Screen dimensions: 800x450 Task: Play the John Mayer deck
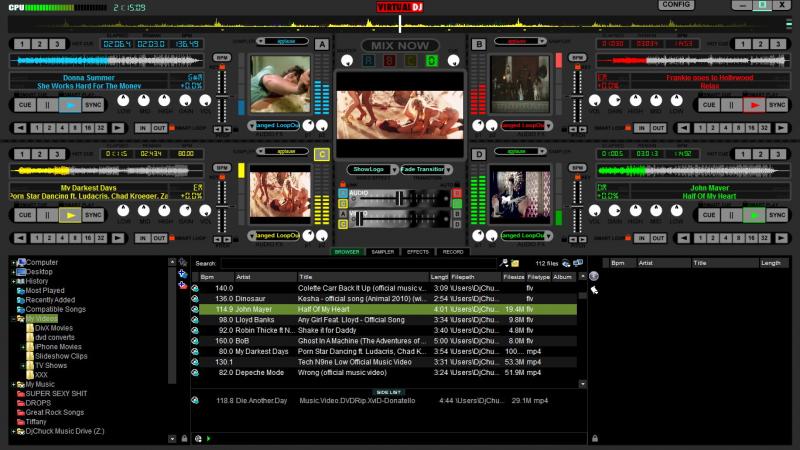(x=754, y=215)
